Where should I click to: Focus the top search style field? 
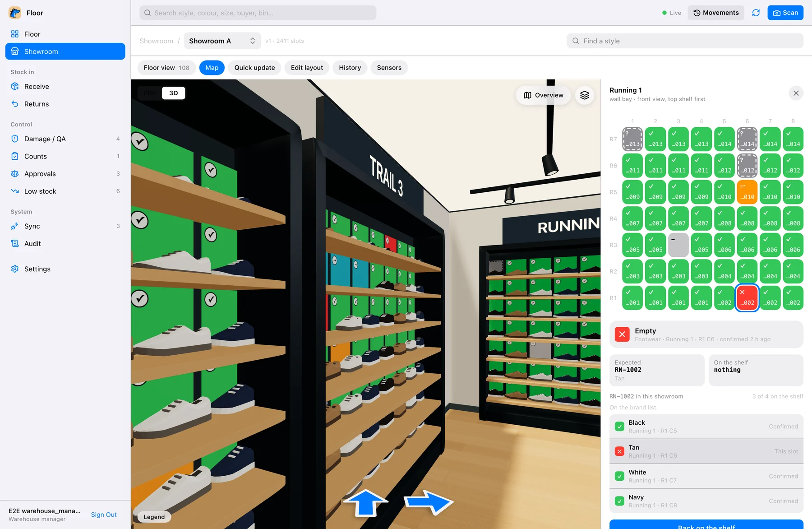point(258,13)
